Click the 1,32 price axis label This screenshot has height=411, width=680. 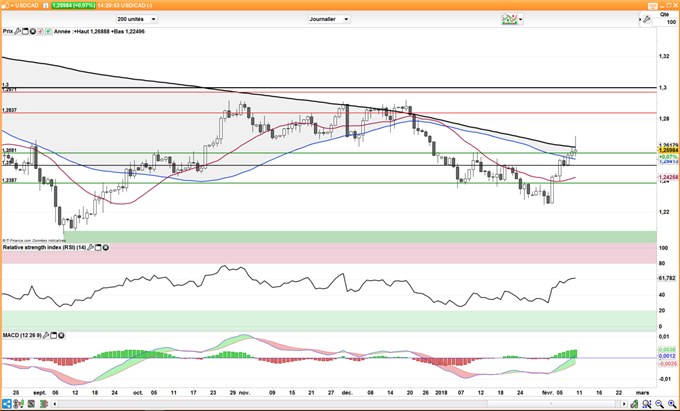click(663, 56)
